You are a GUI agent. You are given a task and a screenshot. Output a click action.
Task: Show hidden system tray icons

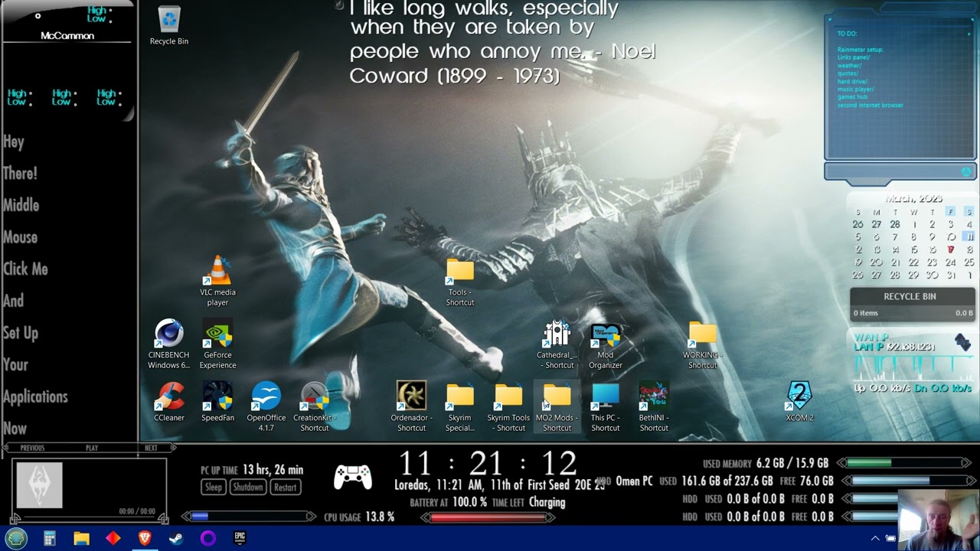point(875,538)
